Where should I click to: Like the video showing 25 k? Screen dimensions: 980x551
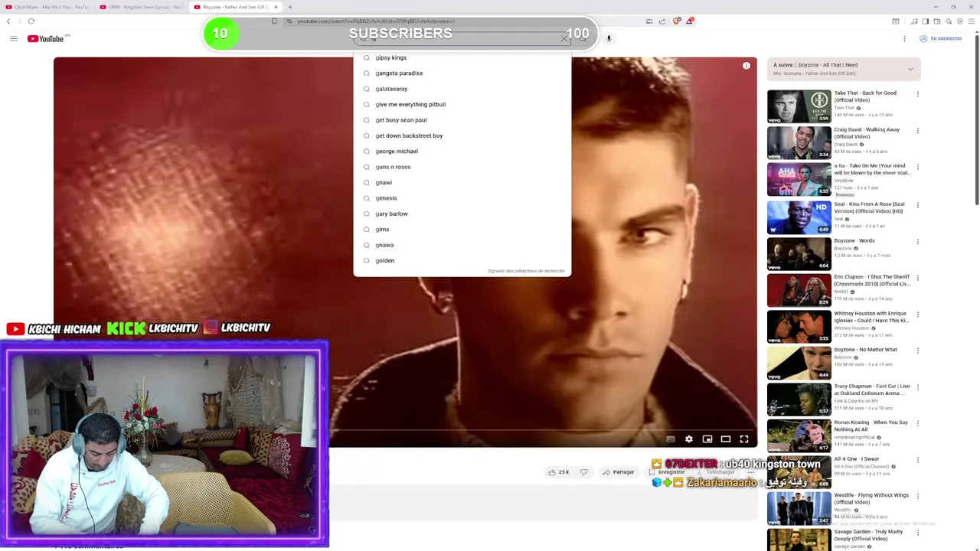click(x=558, y=472)
